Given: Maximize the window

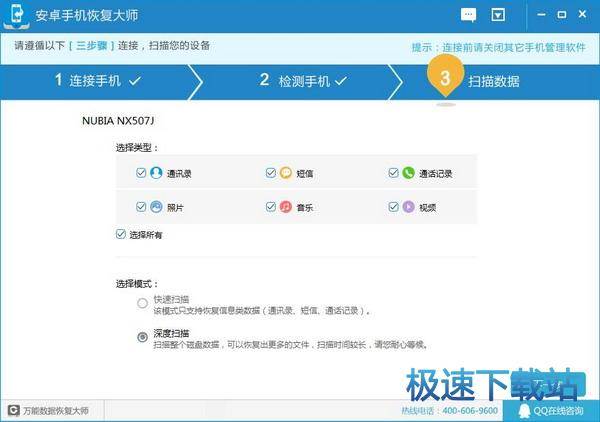Looking at the screenshot, I should (562, 15).
